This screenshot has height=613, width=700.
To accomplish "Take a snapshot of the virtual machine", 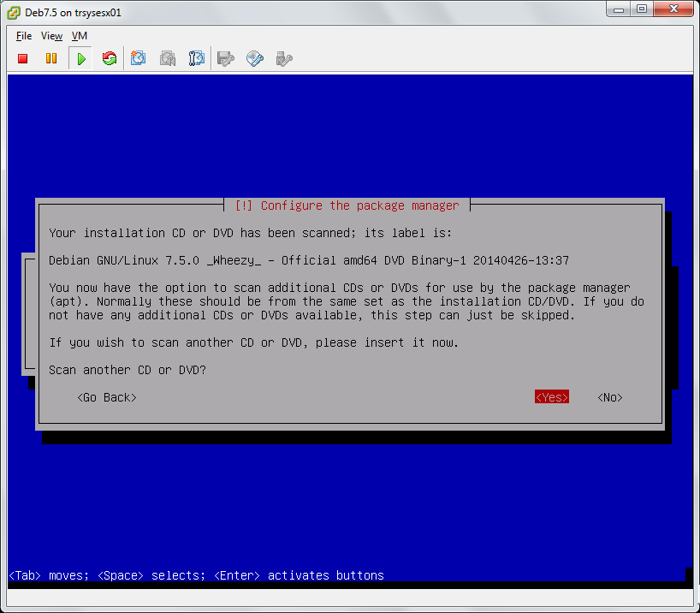I will tap(139, 58).
